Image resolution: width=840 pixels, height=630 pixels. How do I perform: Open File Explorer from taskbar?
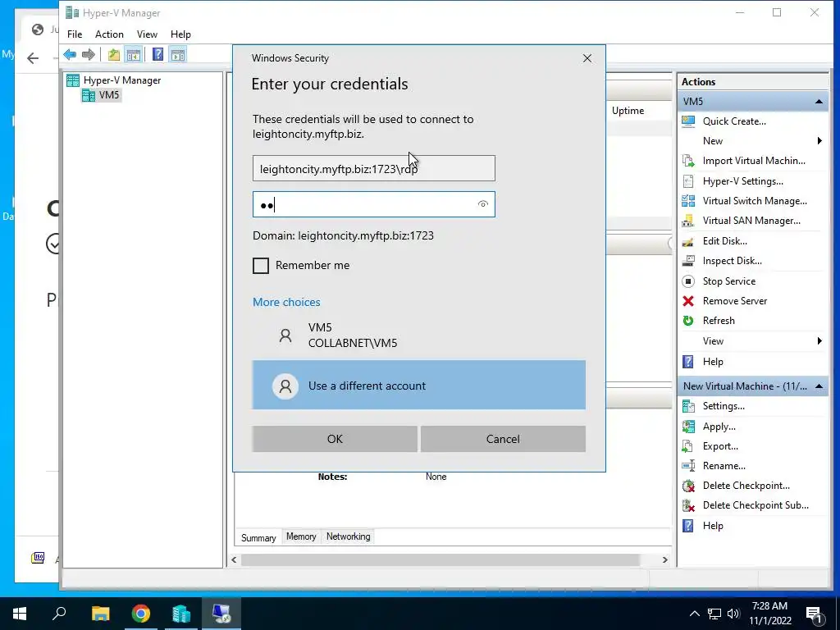100,614
